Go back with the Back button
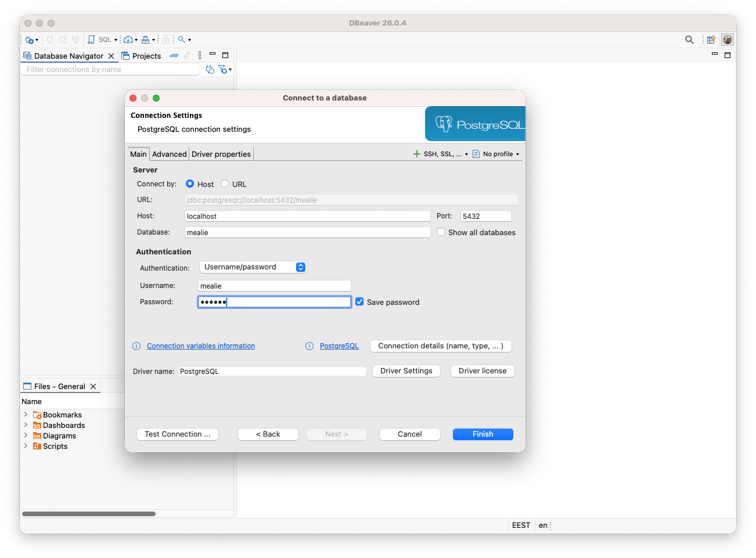 point(268,434)
